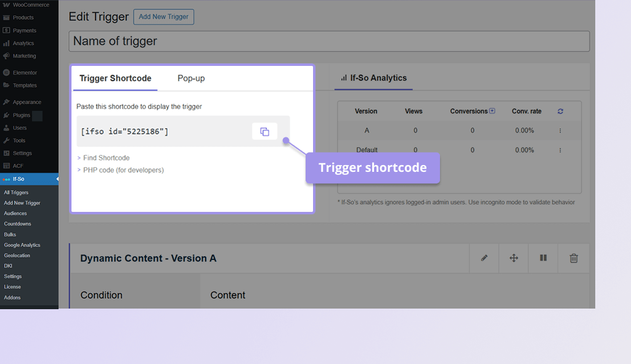Refresh the If-So Analytics table
This screenshot has height=364, width=631.
tap(560, 111)
